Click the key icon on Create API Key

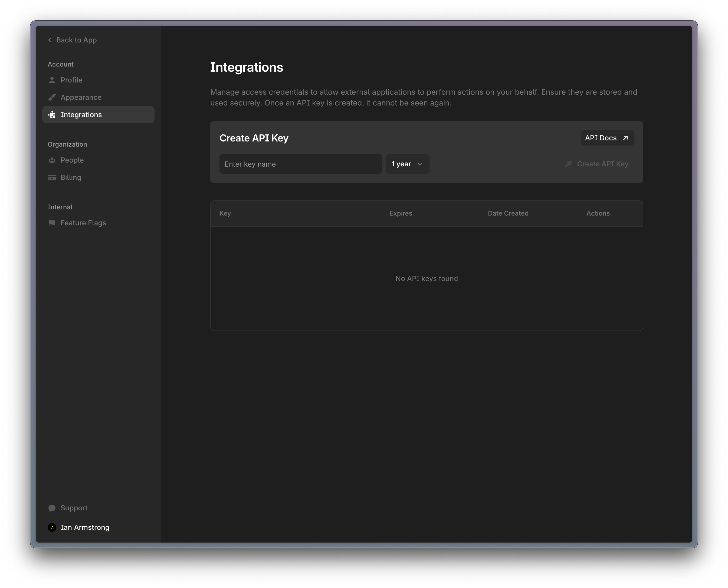click(x=569, y=164)
